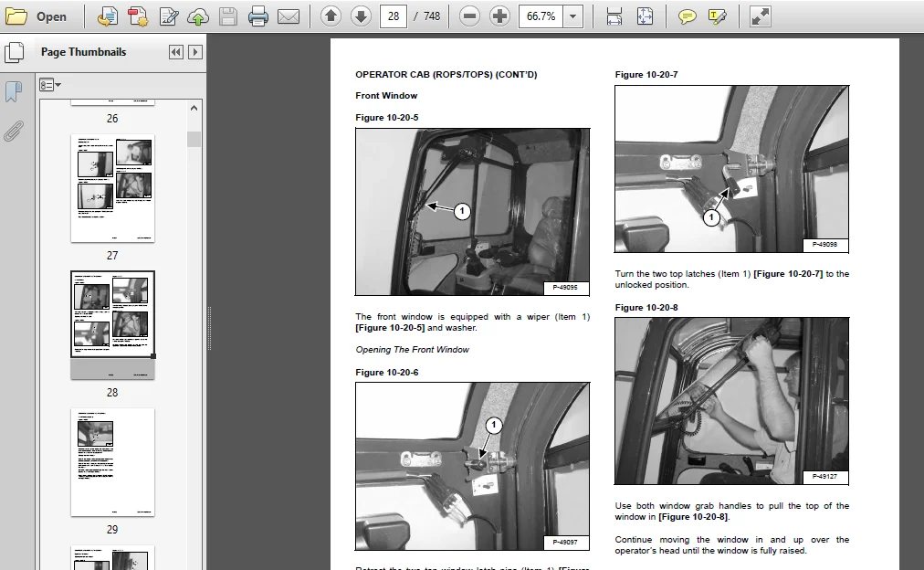
Task: Click the thumbnail panel scrollbar handle
Action: point(194,139)
